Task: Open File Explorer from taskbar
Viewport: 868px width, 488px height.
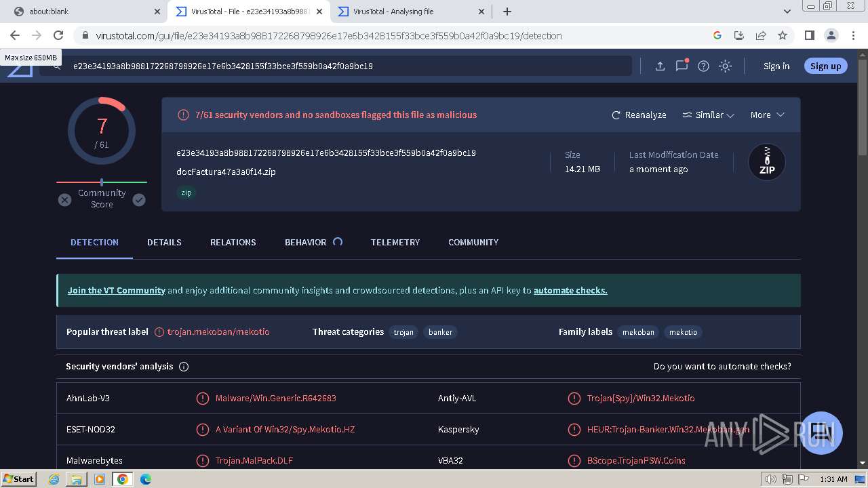Action: 77,479
